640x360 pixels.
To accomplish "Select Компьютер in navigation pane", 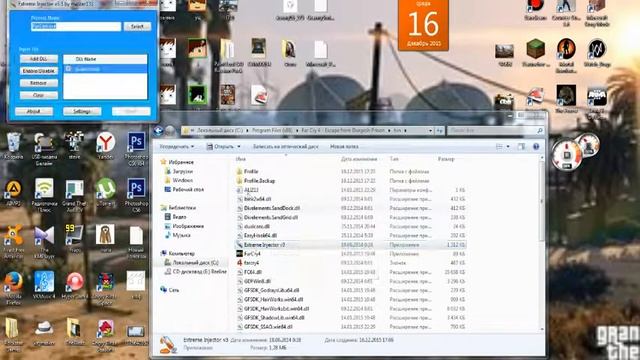I will click(181, 253).
